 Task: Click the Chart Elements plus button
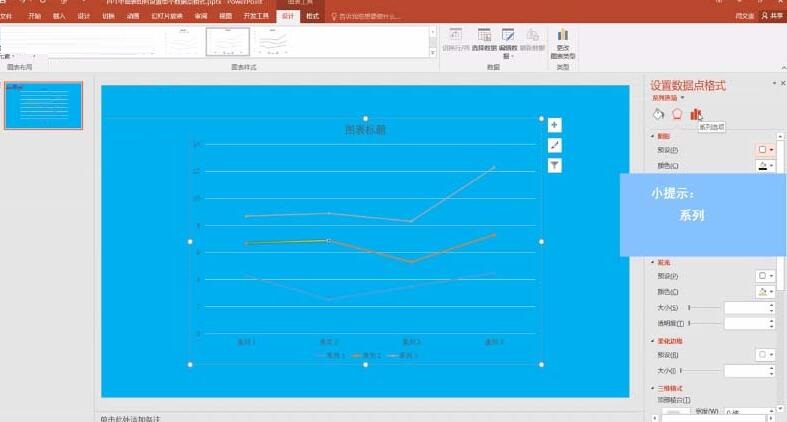(x=554, y=125)
